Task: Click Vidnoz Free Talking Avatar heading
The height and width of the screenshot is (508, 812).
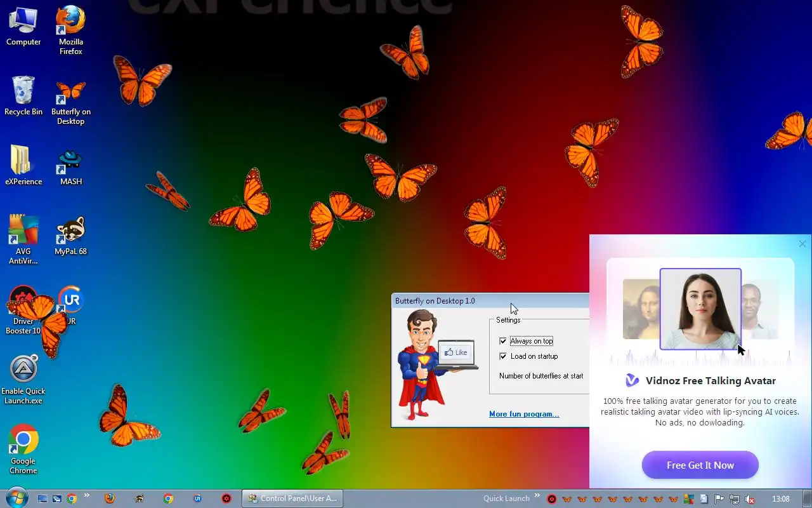Action: point(710,381)
